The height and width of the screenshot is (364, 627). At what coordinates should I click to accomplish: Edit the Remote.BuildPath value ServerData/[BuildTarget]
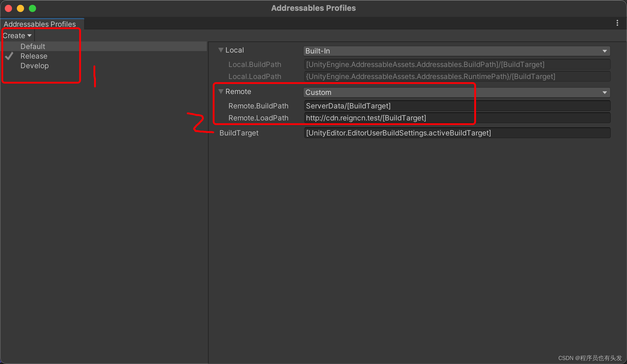point(388,106)
